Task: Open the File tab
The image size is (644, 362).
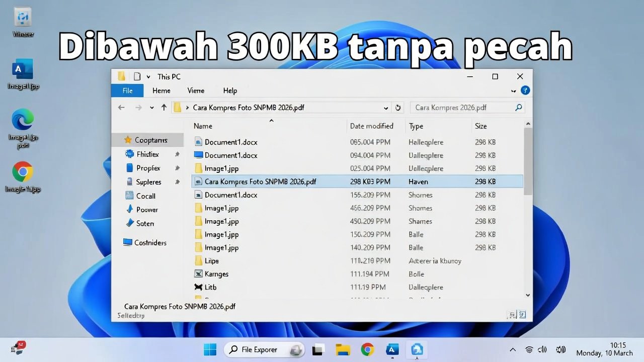Action: pyautogui.click(x=127, y=90)
